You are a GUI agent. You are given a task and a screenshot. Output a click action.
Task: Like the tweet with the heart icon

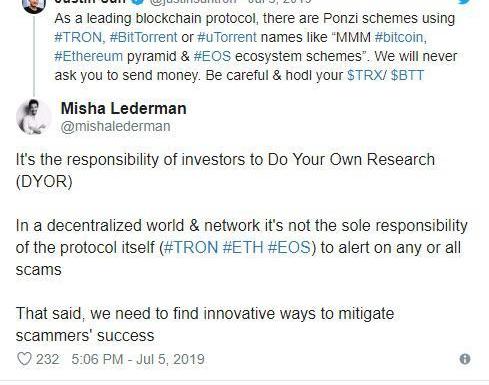(24, 359)
